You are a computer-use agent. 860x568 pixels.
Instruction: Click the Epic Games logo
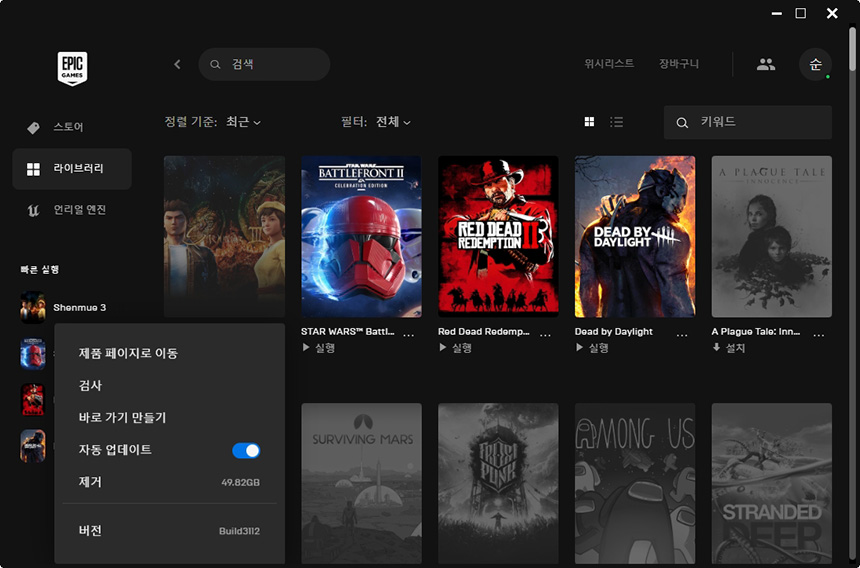click(72, 69)
